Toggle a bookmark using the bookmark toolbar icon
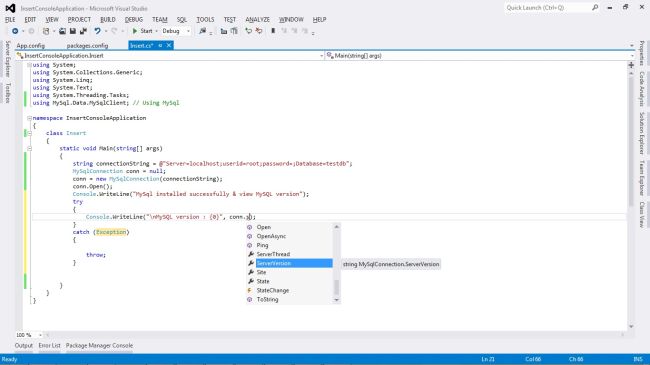The width and height of the screenshot is (650, 365). pyautogui.click(x=273, y=31)
